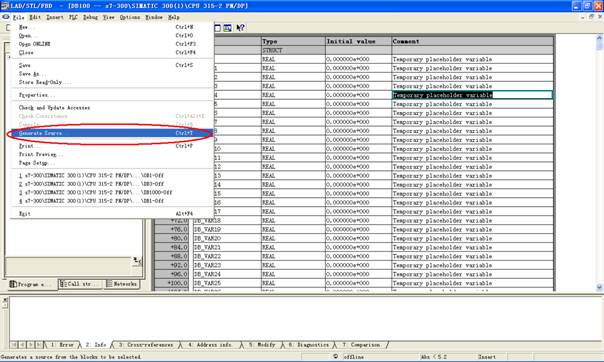
Task: Click the application eye icon left of File menu
Action: point(6,17)
